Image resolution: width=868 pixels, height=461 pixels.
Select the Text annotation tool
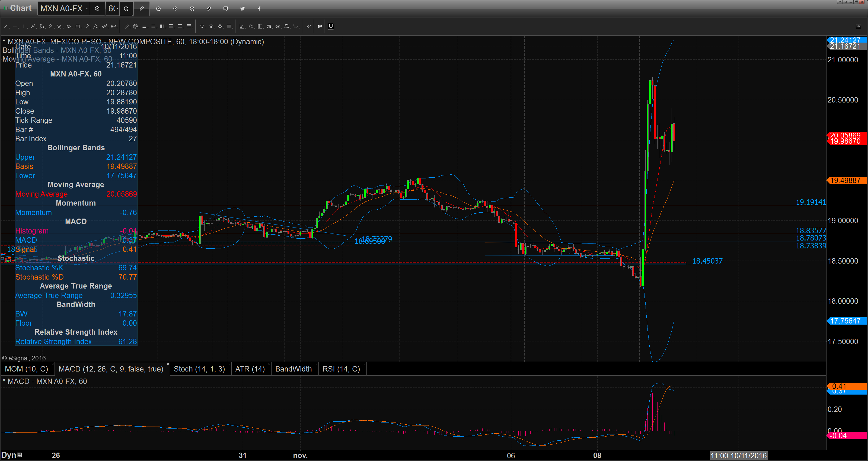pos(202,26)
